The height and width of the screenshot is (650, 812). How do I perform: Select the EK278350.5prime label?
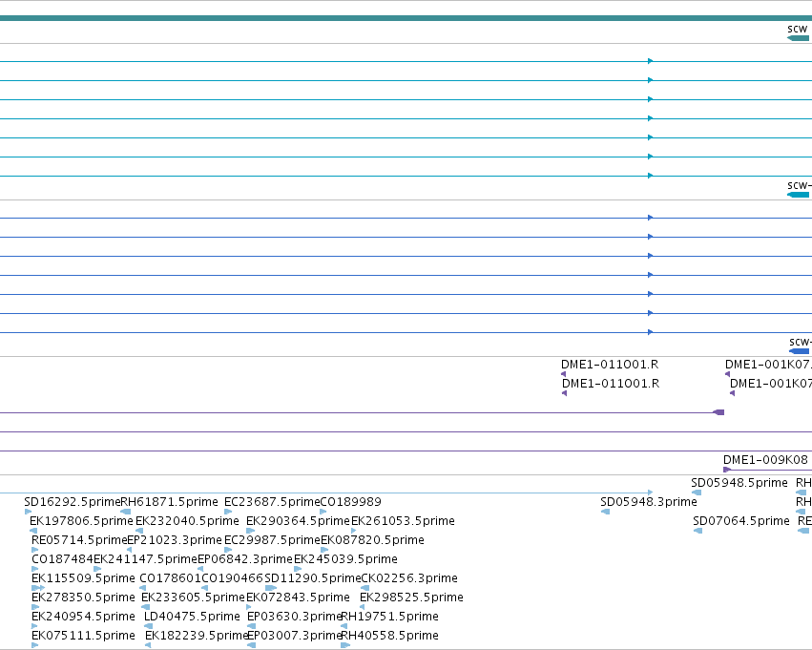(x=83, y=598)
